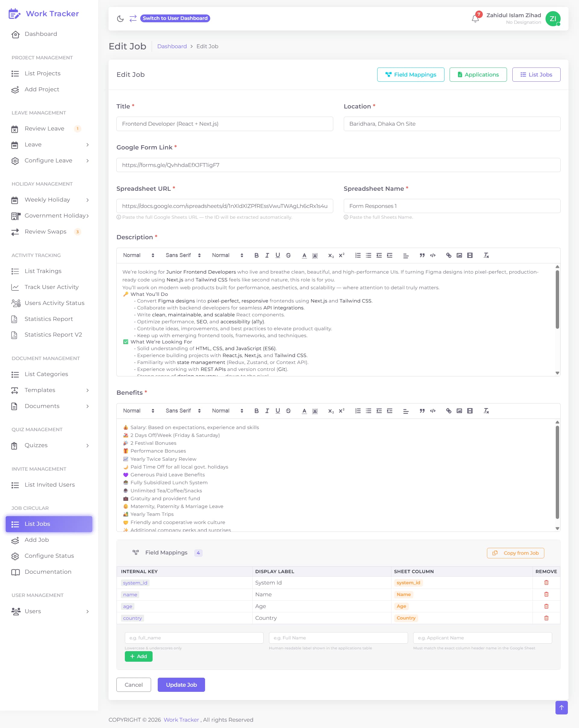Toggle bold in Description editor toolbar
The height and width of the screenshot is (728, 579).
[256, 255]
